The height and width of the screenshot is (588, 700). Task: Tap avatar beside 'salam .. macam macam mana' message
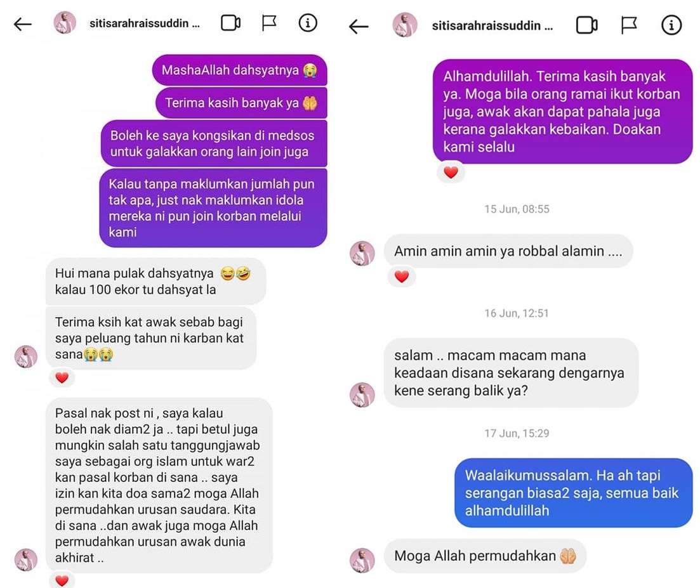pos(362,395)
